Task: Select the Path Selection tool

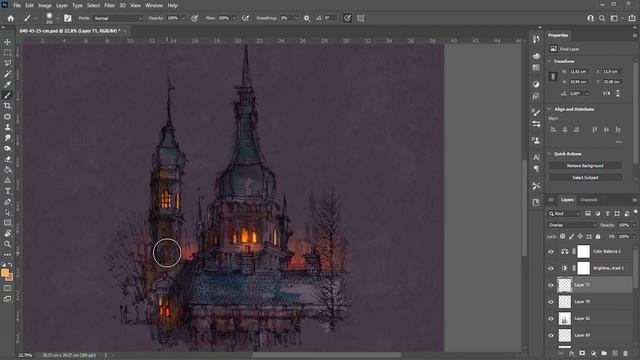Action: (x=7, y=212)
